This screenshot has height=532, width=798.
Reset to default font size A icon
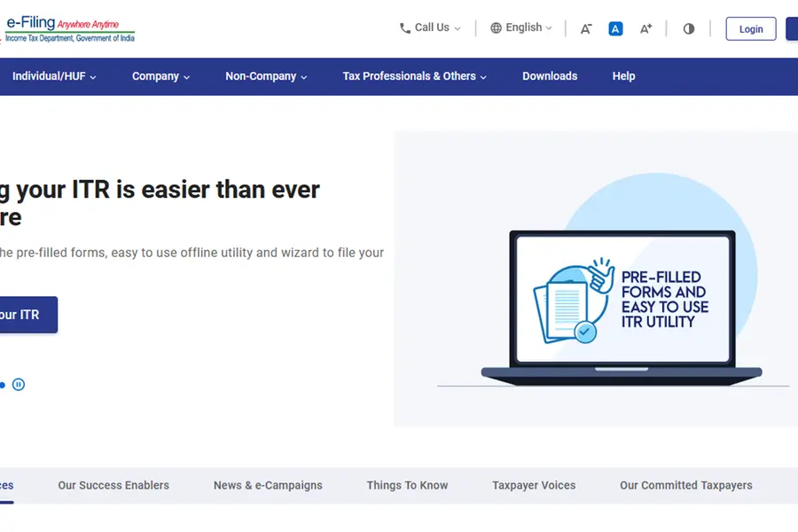(615, 28)
